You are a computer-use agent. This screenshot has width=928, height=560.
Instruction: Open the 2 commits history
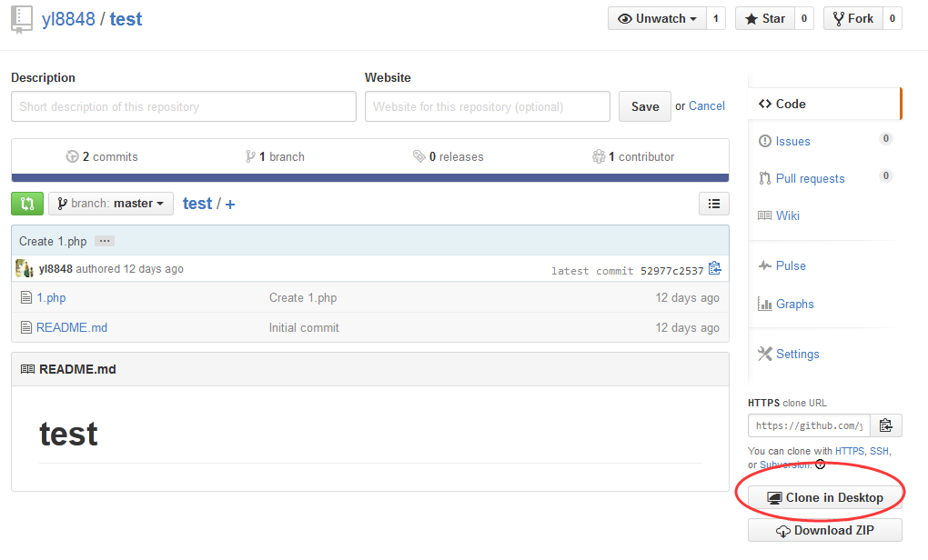point(102,156)
